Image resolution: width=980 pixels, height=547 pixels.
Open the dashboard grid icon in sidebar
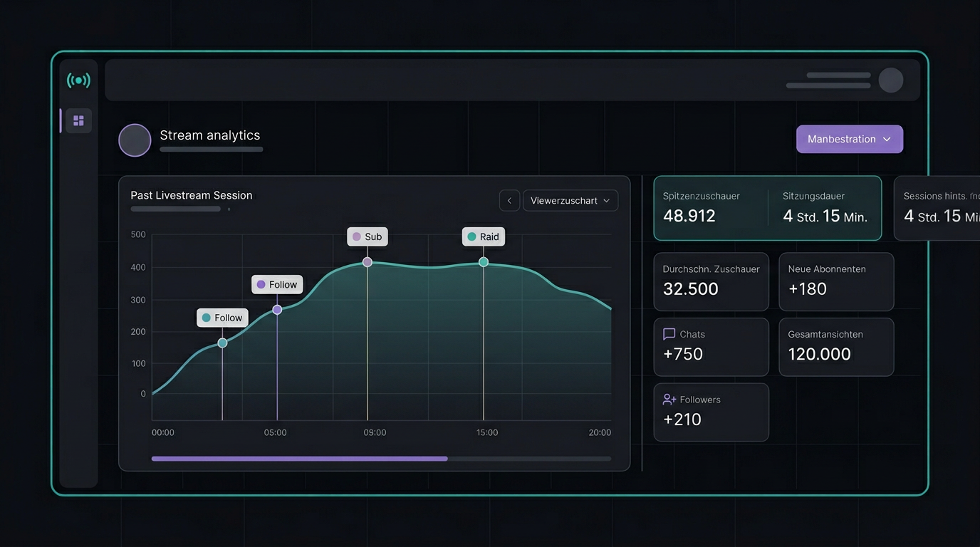(78, 120)
